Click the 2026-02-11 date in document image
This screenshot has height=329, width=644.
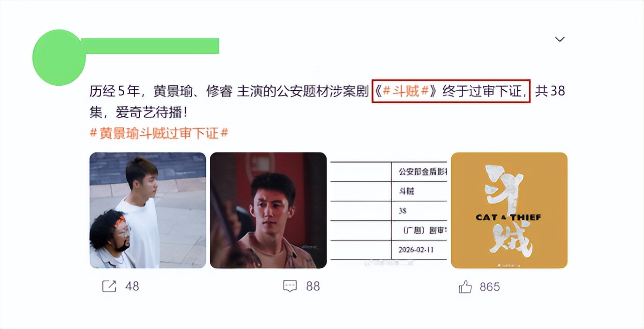coord(416,249)
